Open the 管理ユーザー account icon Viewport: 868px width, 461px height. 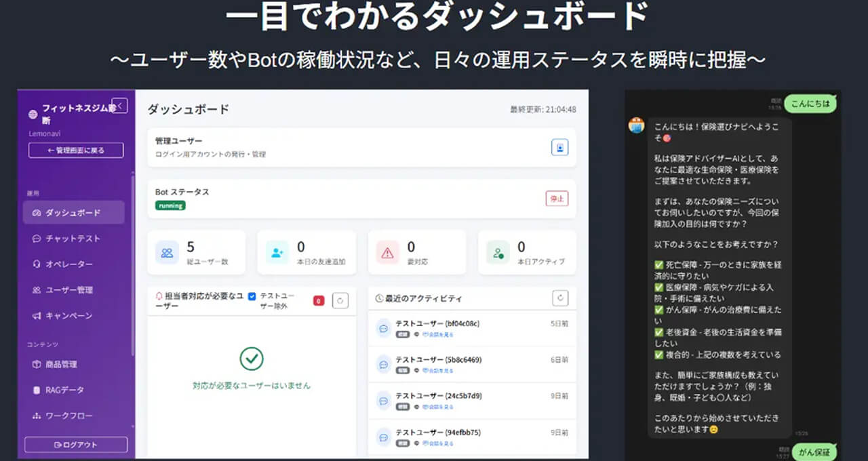pos(559,147)
